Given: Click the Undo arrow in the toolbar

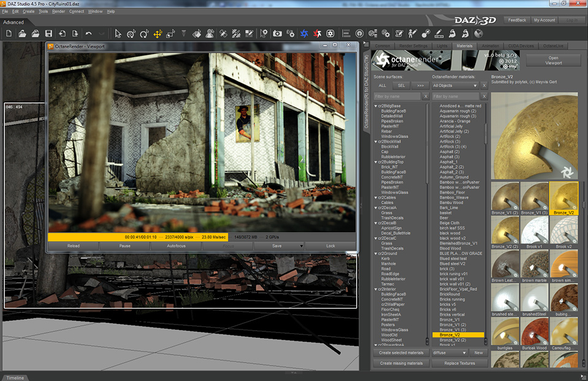Looking at the screenshot, I should 89,33.
